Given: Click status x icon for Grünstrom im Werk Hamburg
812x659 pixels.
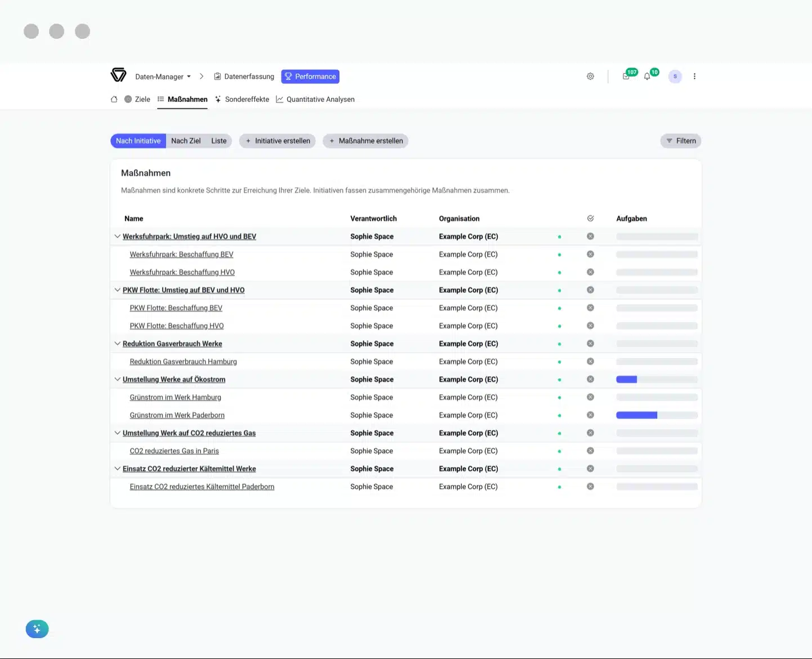Looking at the screenshot, I should 590,397.
